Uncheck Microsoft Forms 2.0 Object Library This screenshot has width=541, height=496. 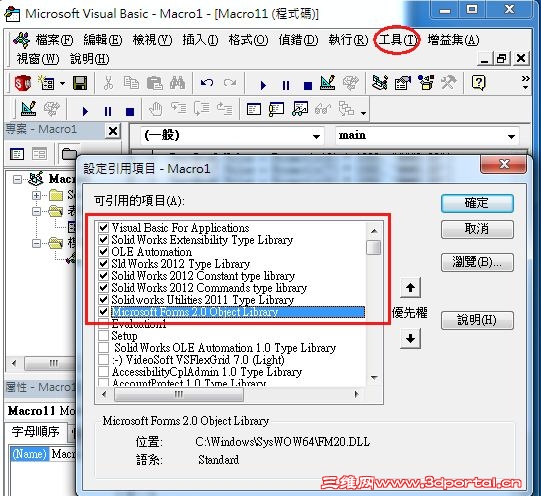pyautogui.click(x=104, y=311)
